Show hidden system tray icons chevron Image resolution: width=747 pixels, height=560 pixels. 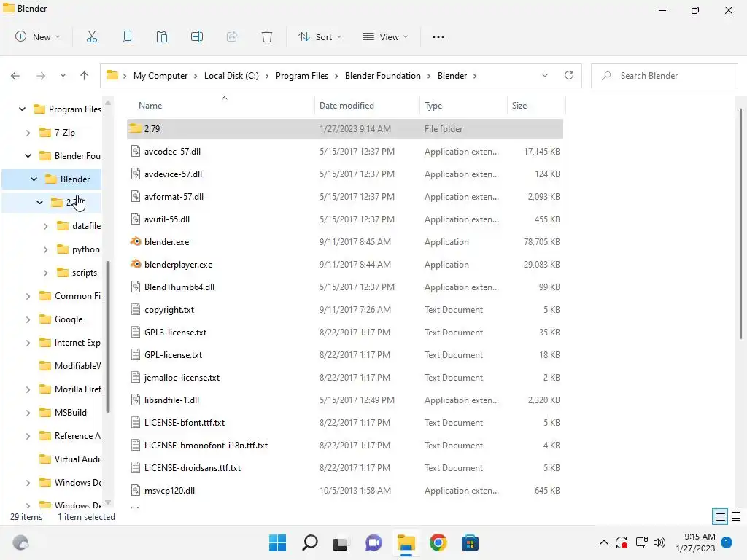click(x=603, y=542)
